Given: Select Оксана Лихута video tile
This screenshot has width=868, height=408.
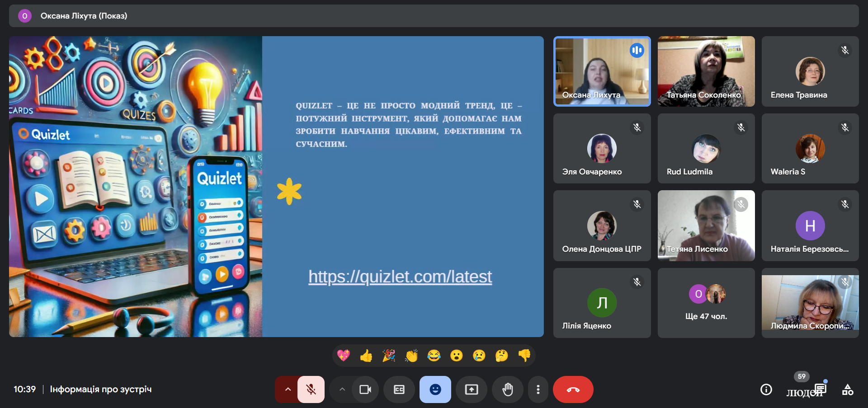Looking at the screenshot, I should point(602,71).
